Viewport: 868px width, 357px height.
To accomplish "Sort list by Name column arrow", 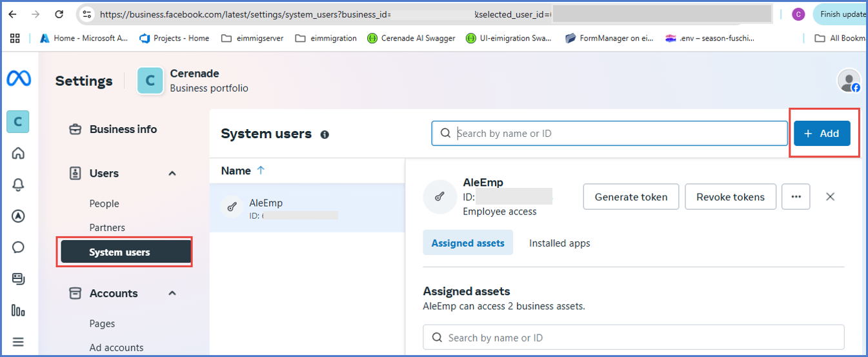I will click(261, 170).
